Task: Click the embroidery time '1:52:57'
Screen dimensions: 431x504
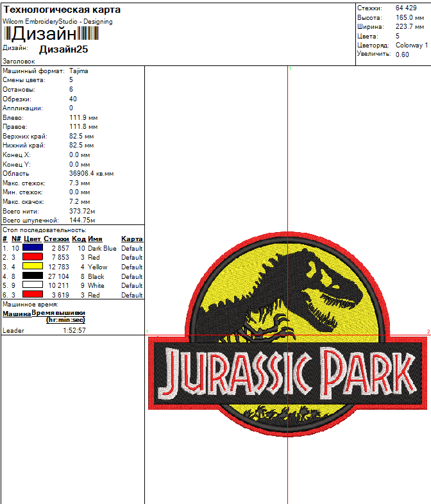Action: coord(74,330)
